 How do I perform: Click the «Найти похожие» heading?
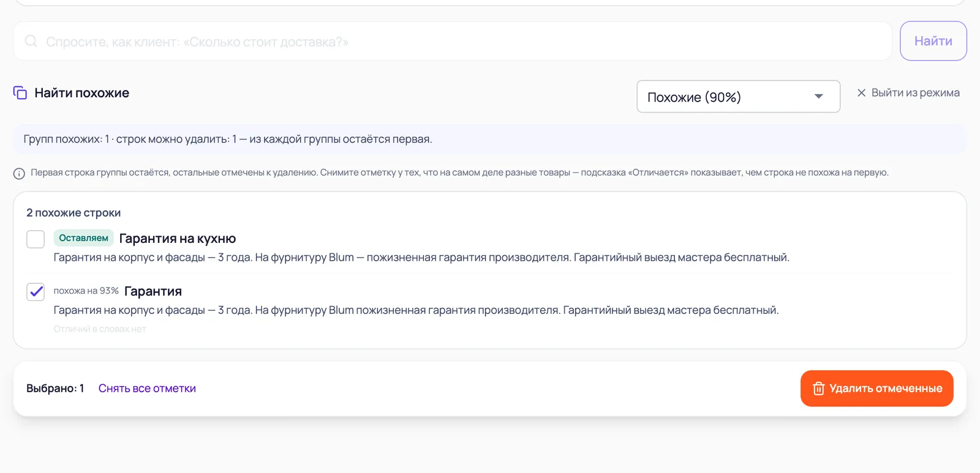[81, 93]
